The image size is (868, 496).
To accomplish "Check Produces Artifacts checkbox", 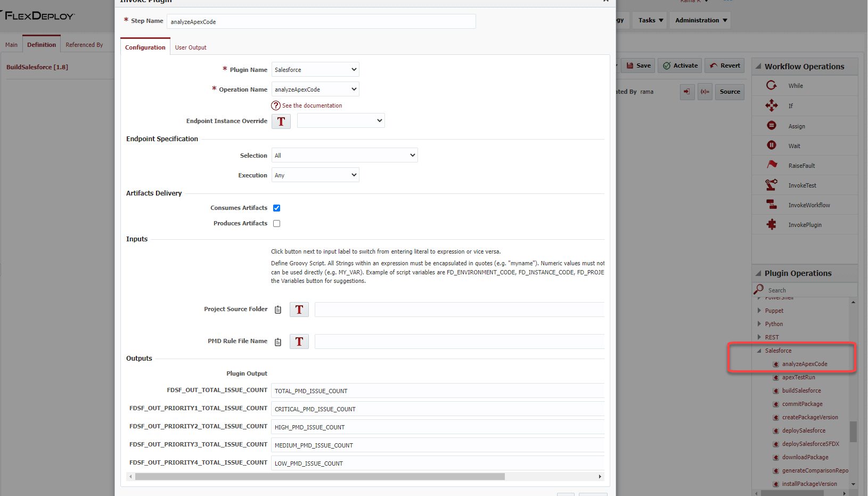I will coord(276,223).
